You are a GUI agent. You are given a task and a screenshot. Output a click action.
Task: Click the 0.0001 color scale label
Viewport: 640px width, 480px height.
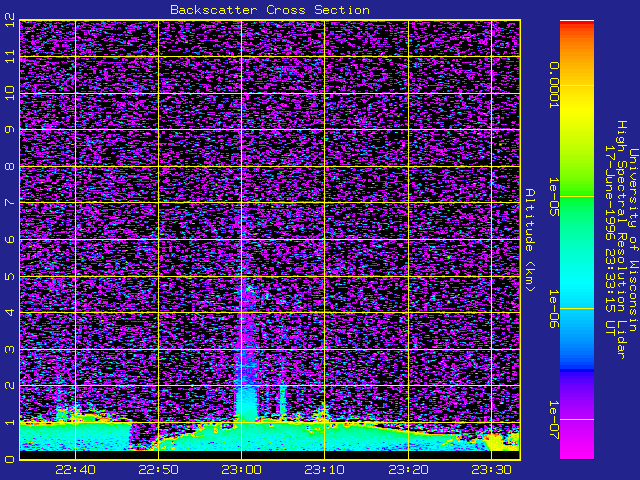[553, 85]
